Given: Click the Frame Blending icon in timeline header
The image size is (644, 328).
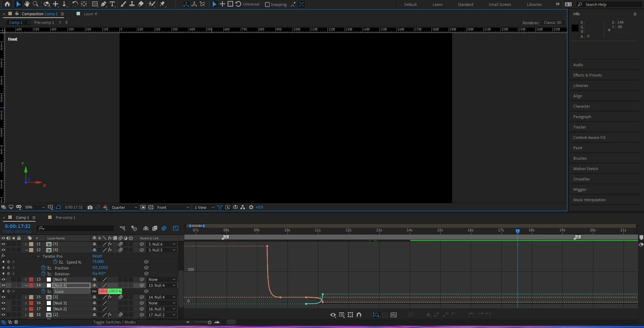Looking at the screenshot, I should (155, 228).
